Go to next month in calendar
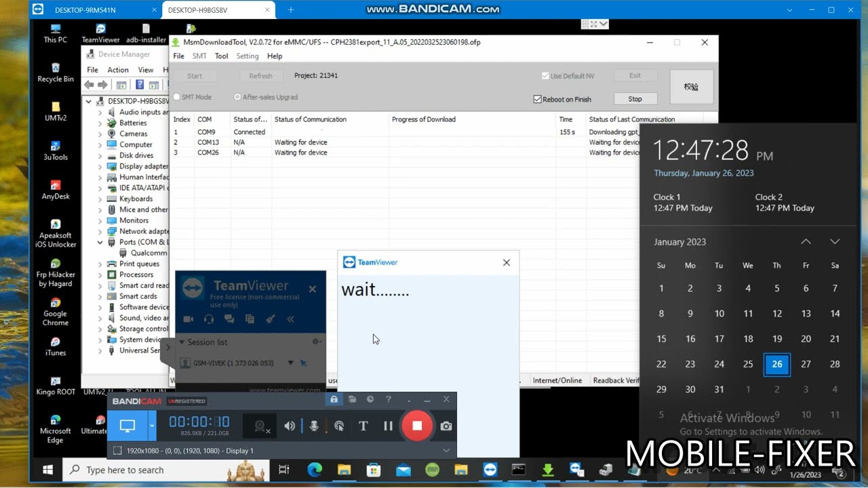 pyautogui.click(x=835, y=242)
